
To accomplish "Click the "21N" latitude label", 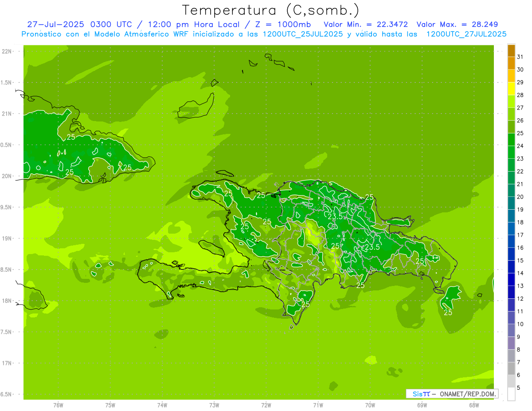I will 7,114.
